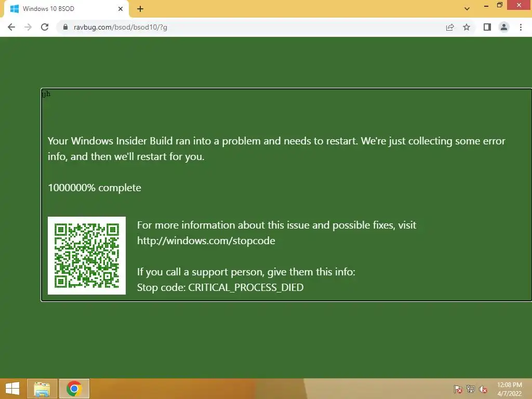Share this page icon
532x399 pixels.
coord(450,27)
